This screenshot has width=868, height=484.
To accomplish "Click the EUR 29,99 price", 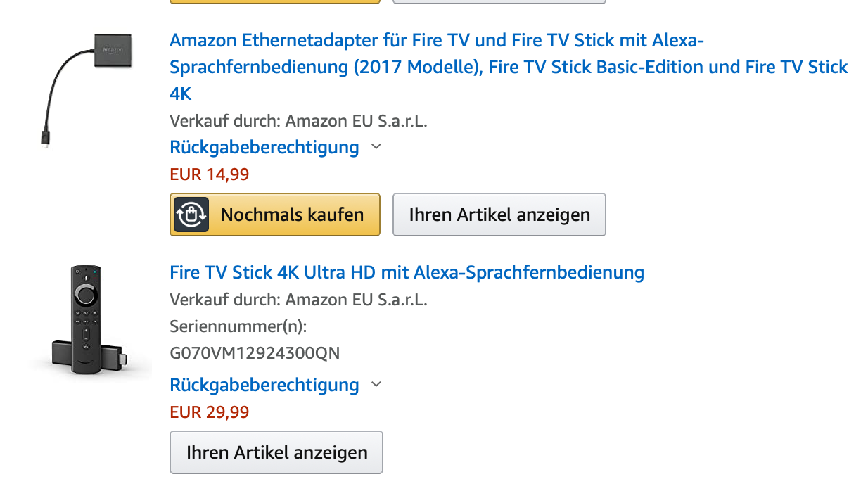I will click(x=210, y=412).
